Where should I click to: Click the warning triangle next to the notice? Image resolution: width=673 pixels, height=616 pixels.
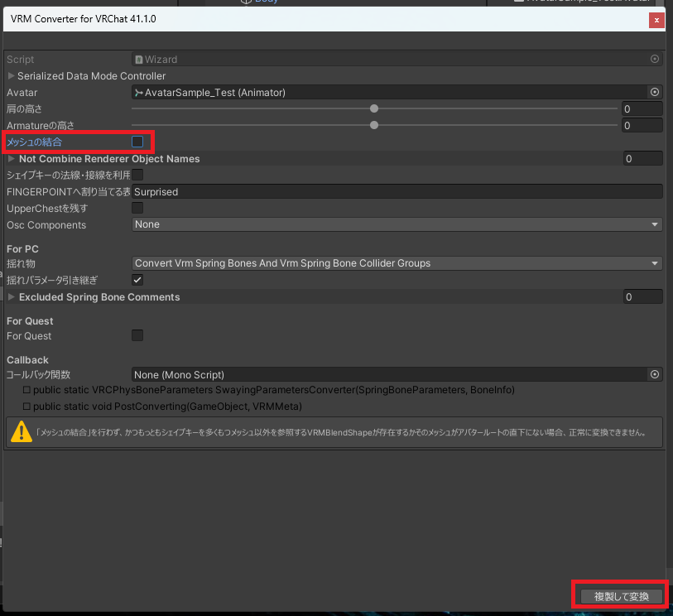tap(21, 431)
